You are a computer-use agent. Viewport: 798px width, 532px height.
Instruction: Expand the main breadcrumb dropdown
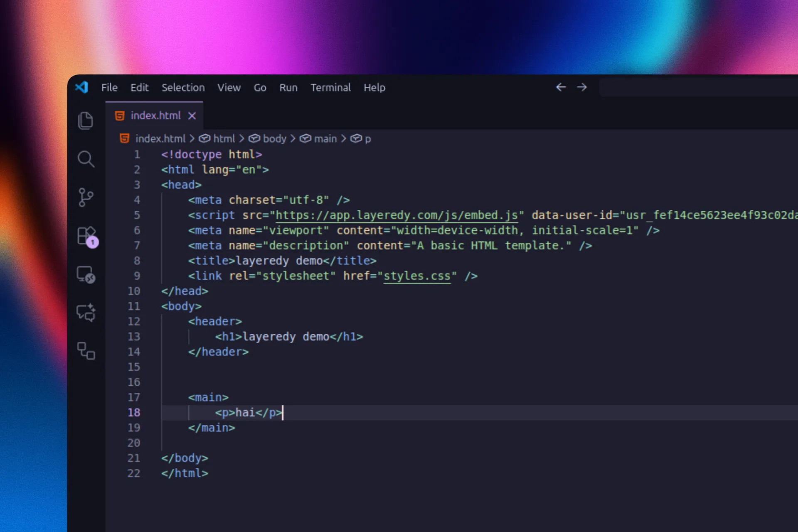tap(325, 139)
